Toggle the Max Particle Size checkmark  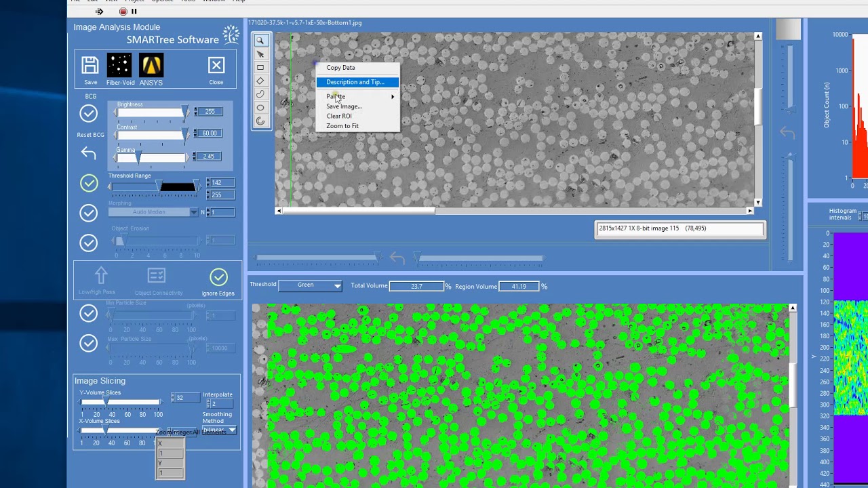pyautogui.click(x=89, y=343)
